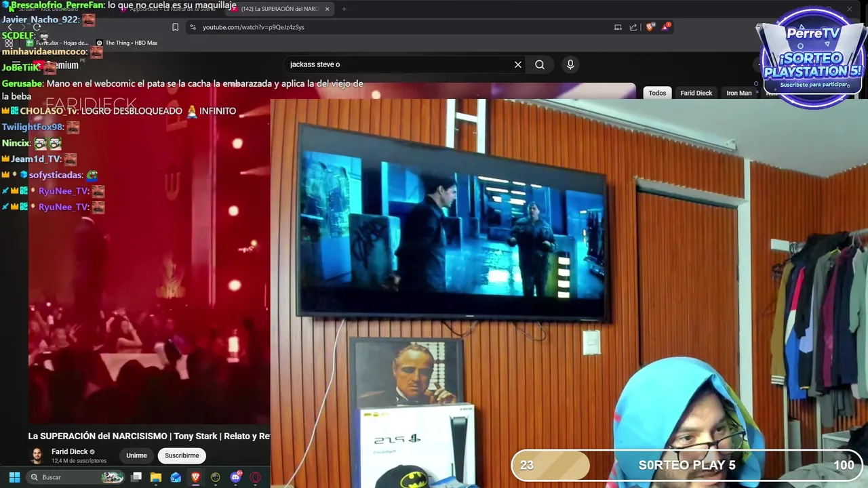Screen dimensions: 868x488
Task: Select the Iron Man filter chip
Action: pyautogui.click(x=739, y=93)
